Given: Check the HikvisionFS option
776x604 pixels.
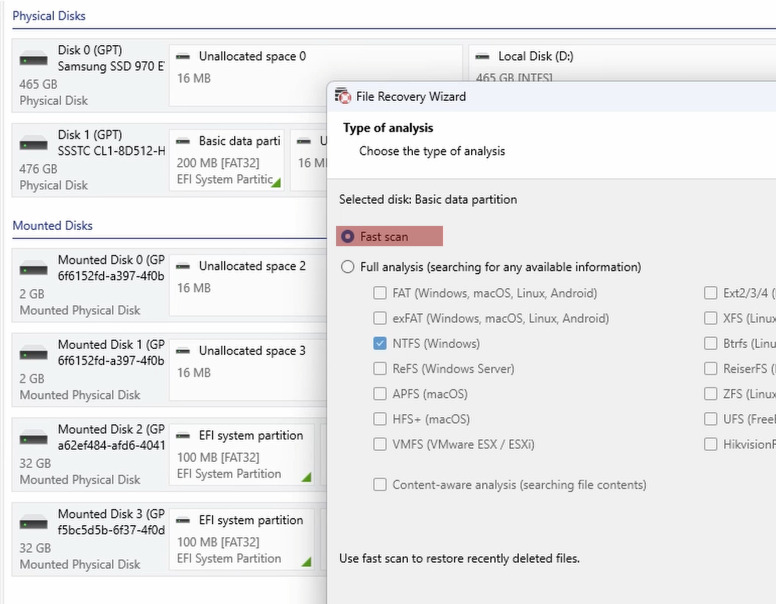Looking at the screenshot, I should click(710, 445).
